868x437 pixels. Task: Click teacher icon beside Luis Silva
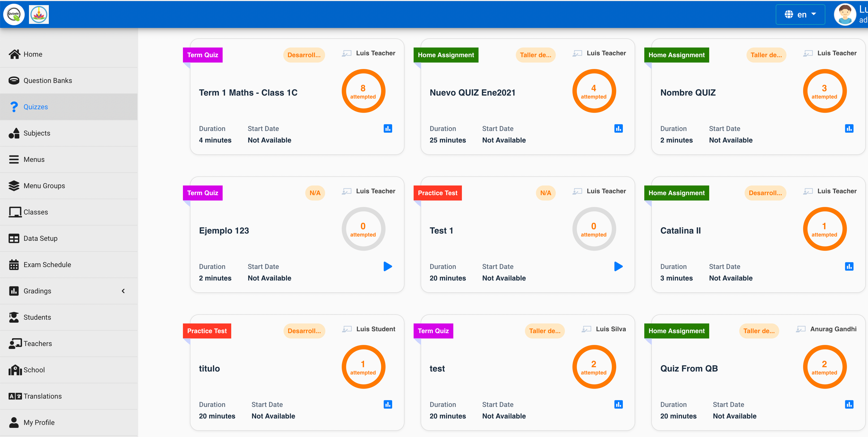[587, 329]
